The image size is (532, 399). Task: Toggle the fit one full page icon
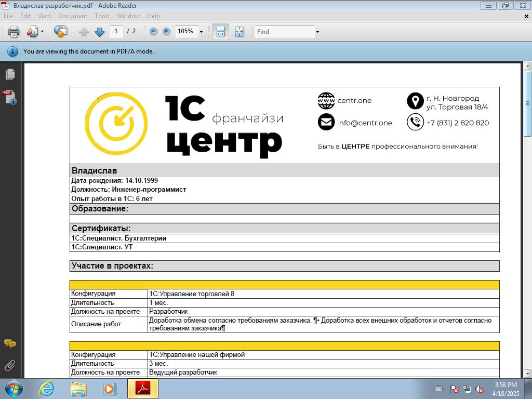pos(239,32)
